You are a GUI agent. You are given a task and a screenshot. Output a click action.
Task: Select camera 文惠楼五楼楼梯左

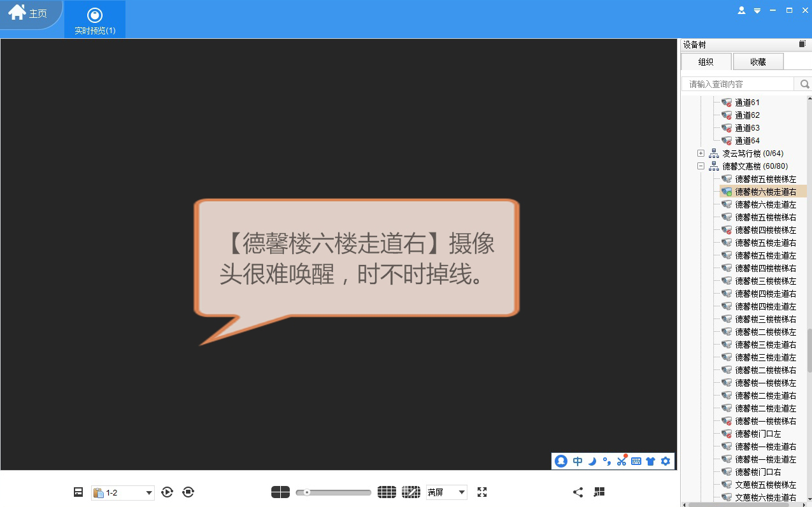[766, 485]
